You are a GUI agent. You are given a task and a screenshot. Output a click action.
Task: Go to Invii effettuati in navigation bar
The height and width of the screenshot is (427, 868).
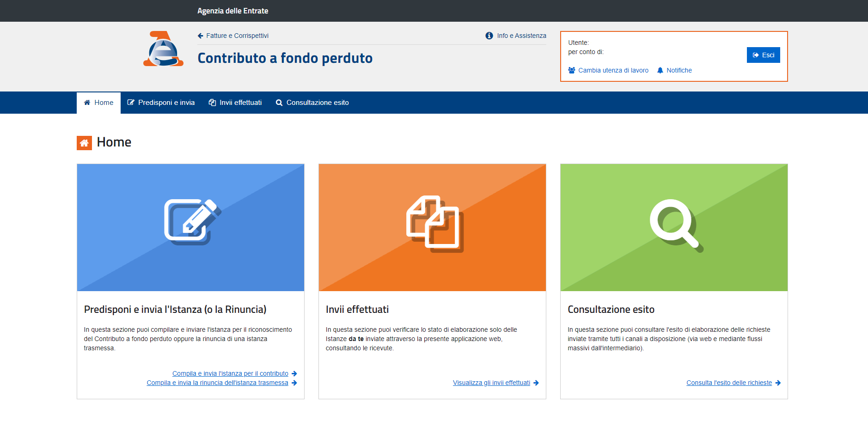[235, 103]
